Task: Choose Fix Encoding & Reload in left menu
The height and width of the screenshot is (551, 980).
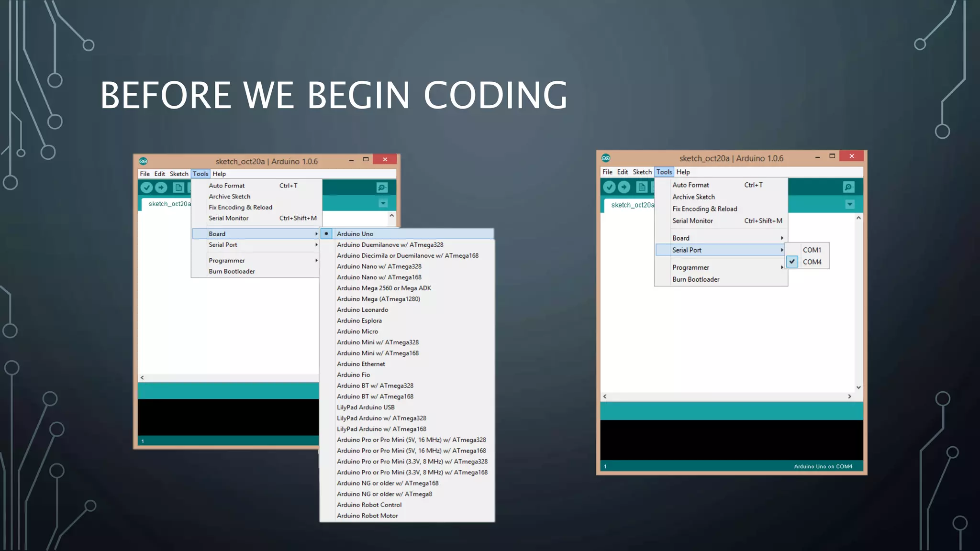Action: point(256,208)
